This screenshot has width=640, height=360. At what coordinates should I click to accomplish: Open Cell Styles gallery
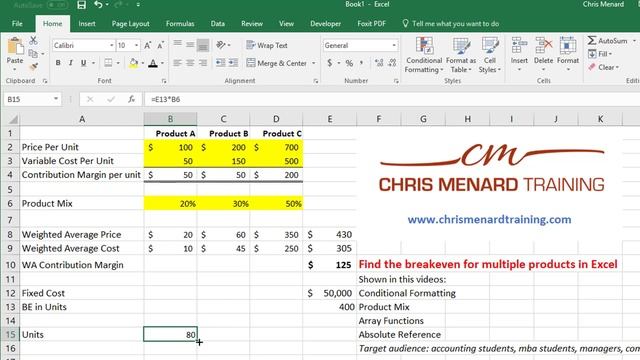(x=489, y=55)
